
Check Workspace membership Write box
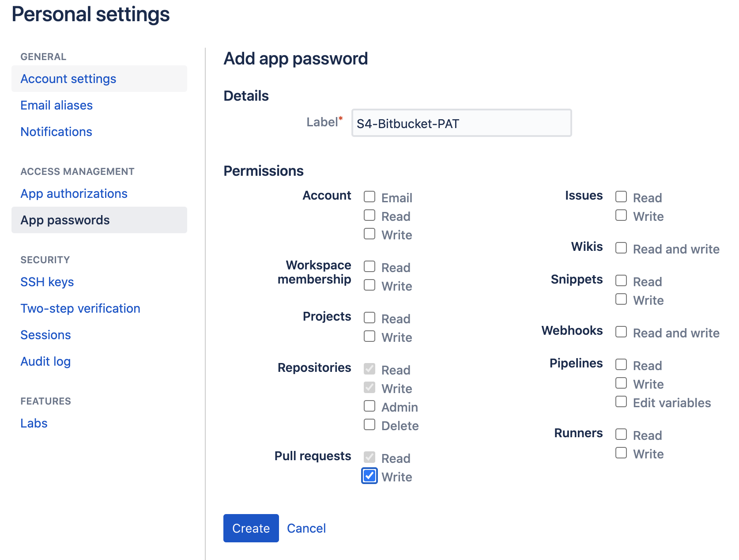[369, 285]
